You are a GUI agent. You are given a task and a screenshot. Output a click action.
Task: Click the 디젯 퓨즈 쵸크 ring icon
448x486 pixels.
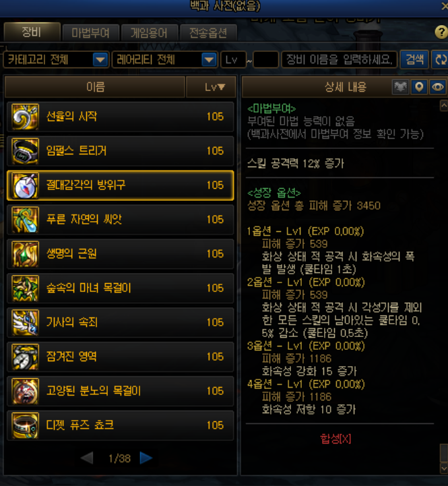point(25,425)
